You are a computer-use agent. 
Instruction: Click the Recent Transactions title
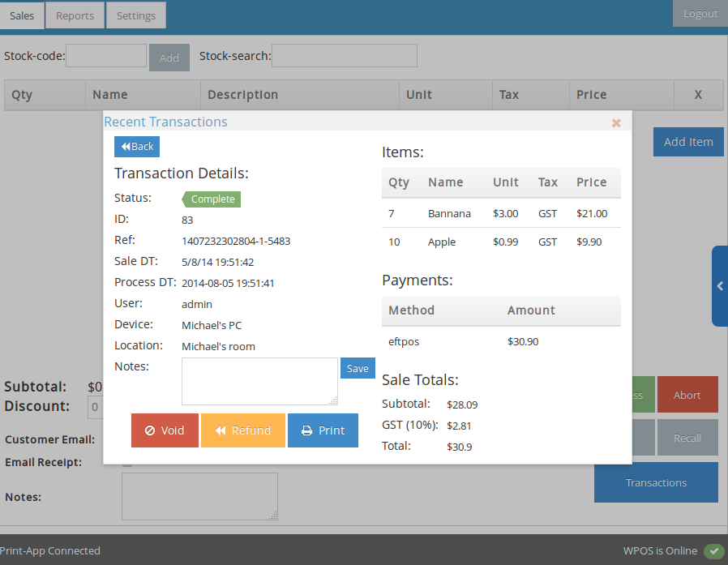165,122
